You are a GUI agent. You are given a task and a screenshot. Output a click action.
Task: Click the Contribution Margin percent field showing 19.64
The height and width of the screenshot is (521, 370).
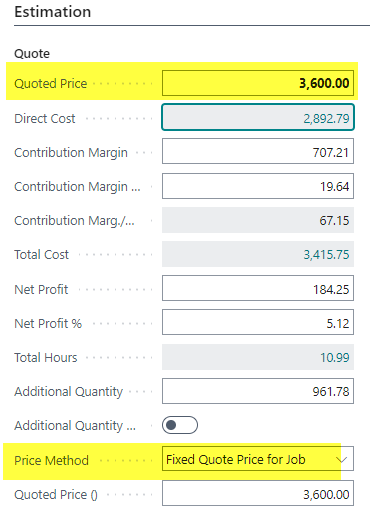pos(258,186)
